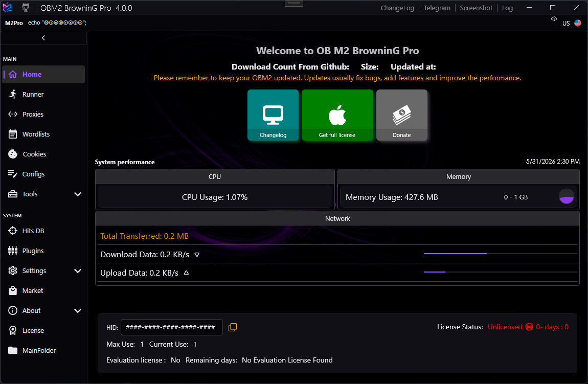
Task: Collapse the sidebar with the back arrow
Action: (x=43, y=38)
